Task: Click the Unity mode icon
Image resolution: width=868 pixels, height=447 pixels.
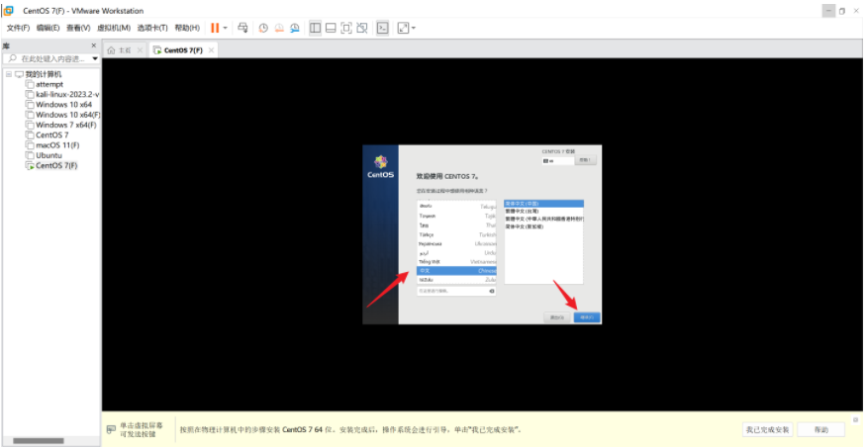Action: [x=362, y=28]
